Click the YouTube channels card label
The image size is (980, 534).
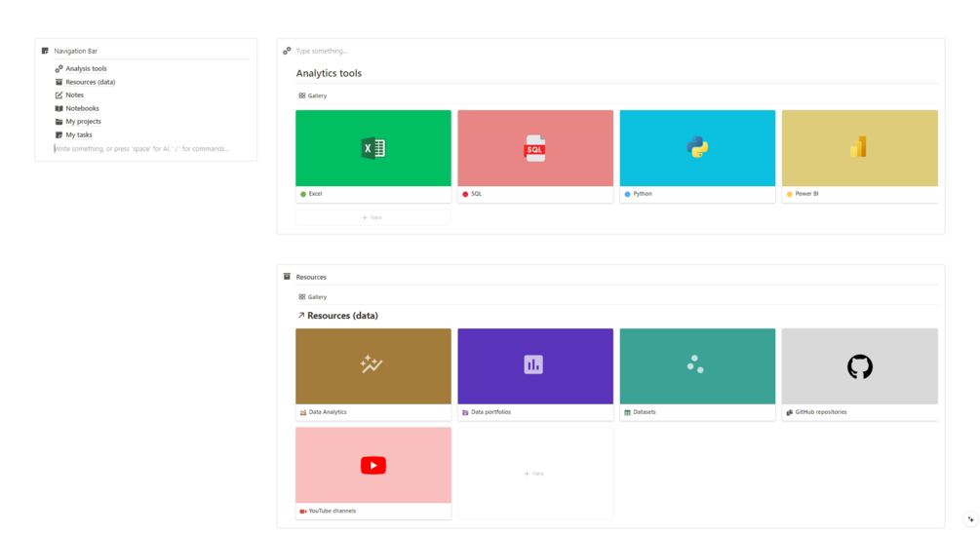tap(333, 511)
